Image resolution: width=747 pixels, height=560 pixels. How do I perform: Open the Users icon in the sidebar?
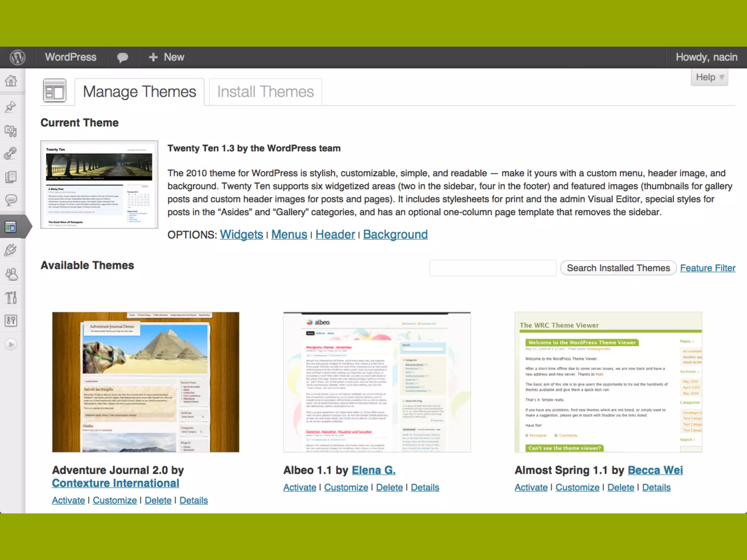point(11,274)
